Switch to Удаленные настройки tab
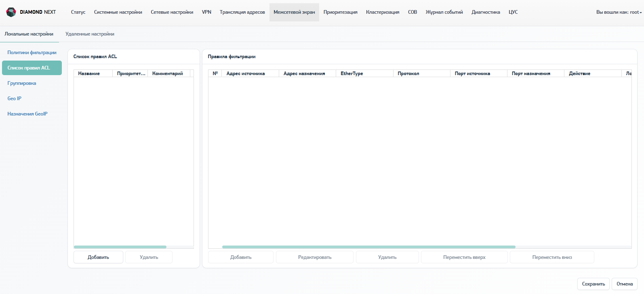This screenshot has height=294, width=644. pos(90,34)
